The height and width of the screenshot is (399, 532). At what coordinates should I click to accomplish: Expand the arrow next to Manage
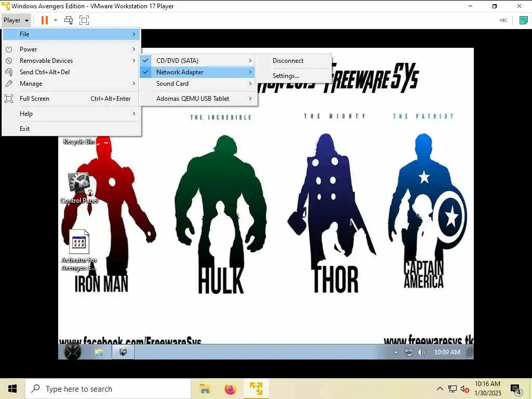pyautogui.click(x=134, y=84)
